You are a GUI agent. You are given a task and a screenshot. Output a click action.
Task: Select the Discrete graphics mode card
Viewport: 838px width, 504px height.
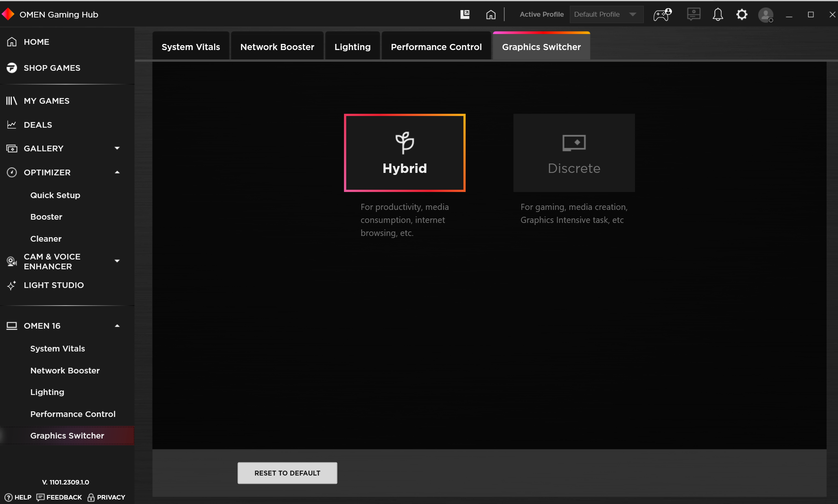[x=574, y=153]
